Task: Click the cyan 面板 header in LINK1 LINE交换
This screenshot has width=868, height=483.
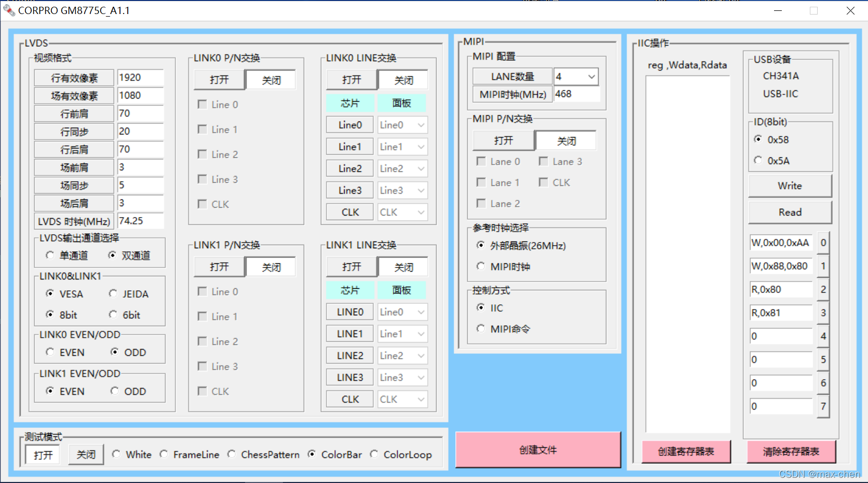Action: (402, 290)
